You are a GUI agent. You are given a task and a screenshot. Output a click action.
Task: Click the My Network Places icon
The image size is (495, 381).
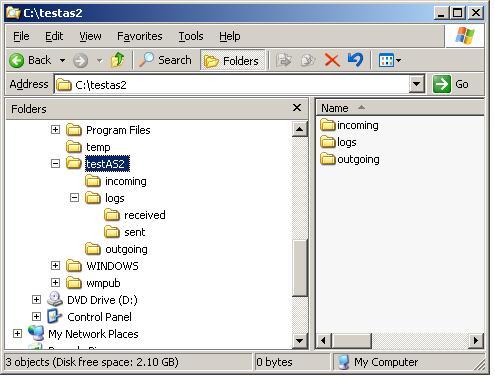36,333
